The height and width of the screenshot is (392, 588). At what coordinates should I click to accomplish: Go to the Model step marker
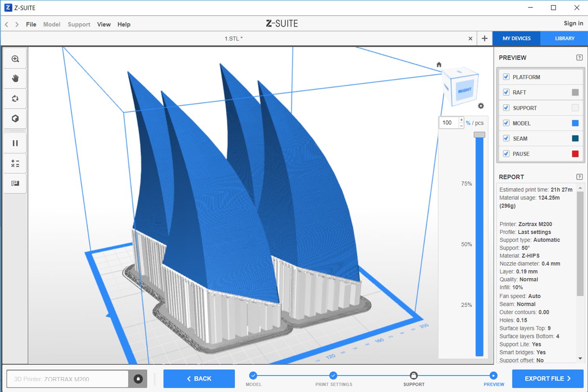click(x=253, y=376)
